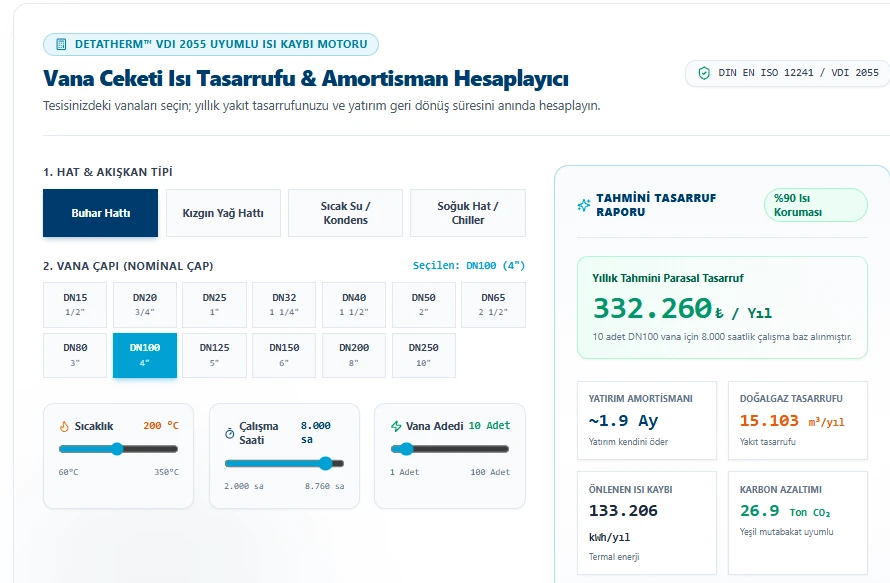This screenshot has height=583, width=890.
Task: Click the calculator icon in the Detatherm badge
Action: 61,44
